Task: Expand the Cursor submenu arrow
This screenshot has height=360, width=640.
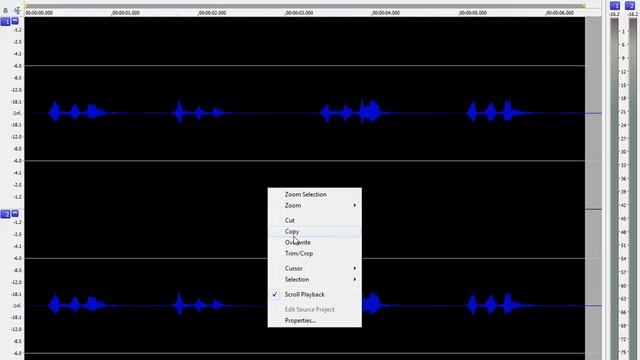Action: pyautogui.click(x=355, y=269)
